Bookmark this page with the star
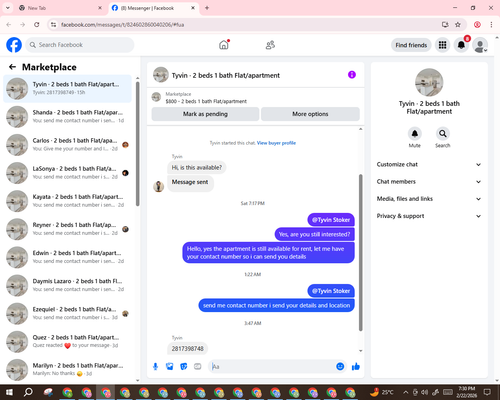The height and width of the screenshot is (400, 500). coord(458,25)
